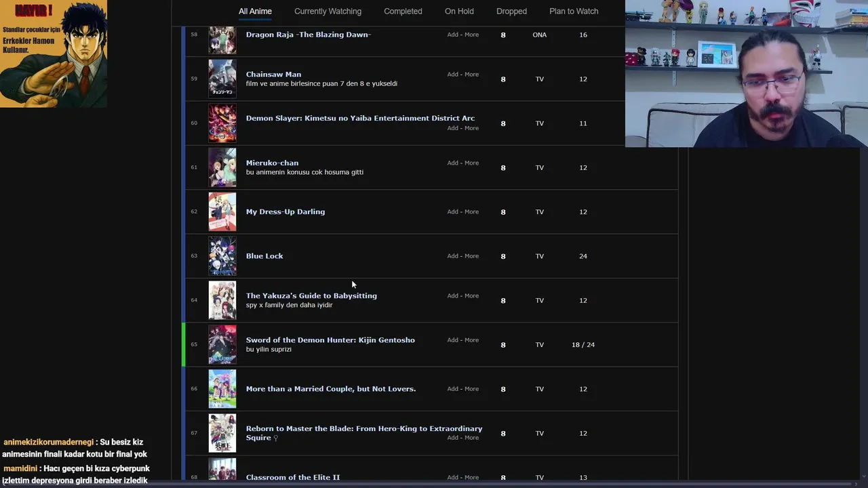Click Add in Sword of the Demon Hunter row
The height and width of the screenshot is (488, 868).
click(452, 340)
